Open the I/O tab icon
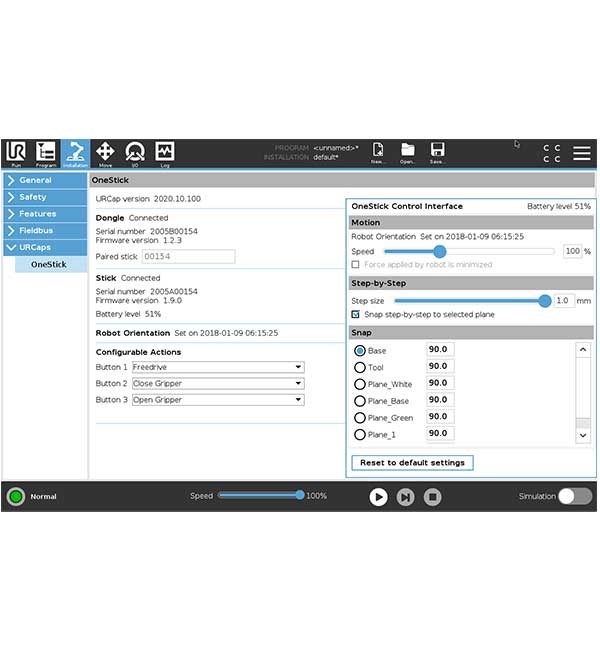Screen dimensions: 600x650 [x=135, y=153]
